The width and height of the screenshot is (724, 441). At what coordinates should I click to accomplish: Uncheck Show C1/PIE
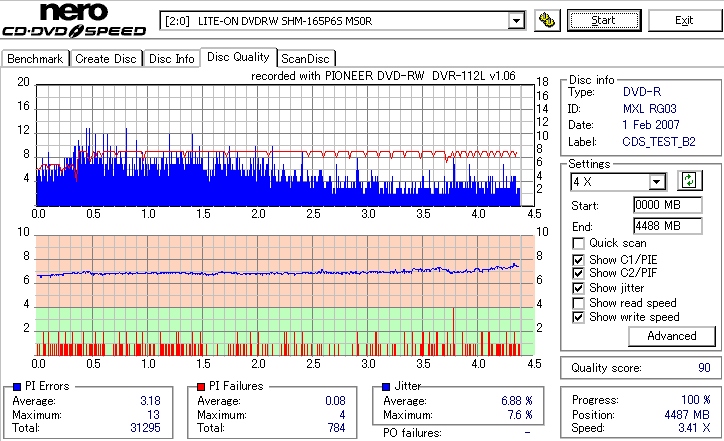tap(578, 260)
